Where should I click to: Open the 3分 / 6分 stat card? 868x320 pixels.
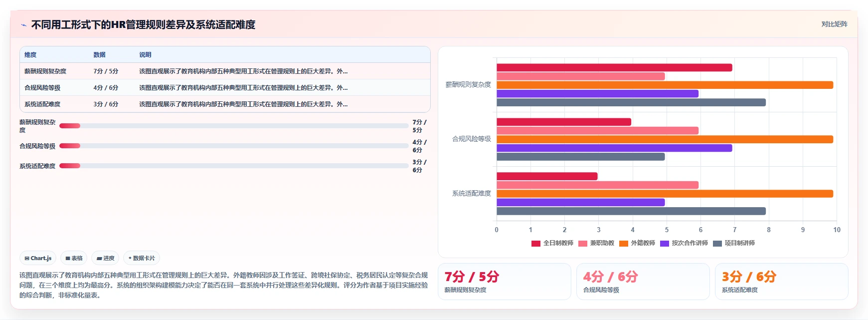(781, 282)
